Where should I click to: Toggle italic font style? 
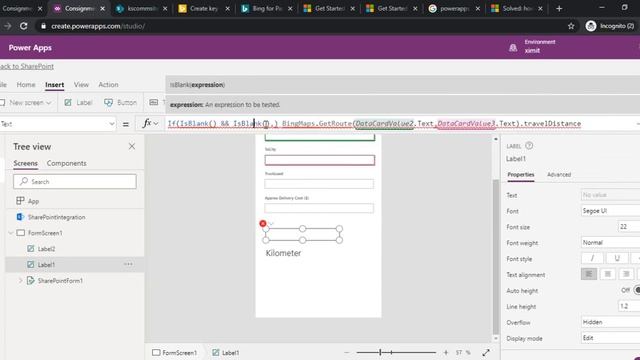tap(592, 258)
